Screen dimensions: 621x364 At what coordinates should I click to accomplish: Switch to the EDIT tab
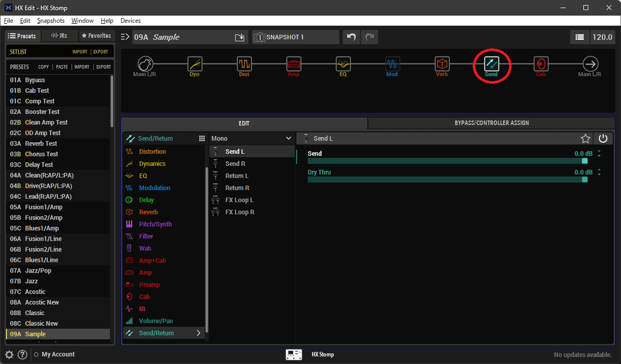pyautogui.click(x=244, y=124)
